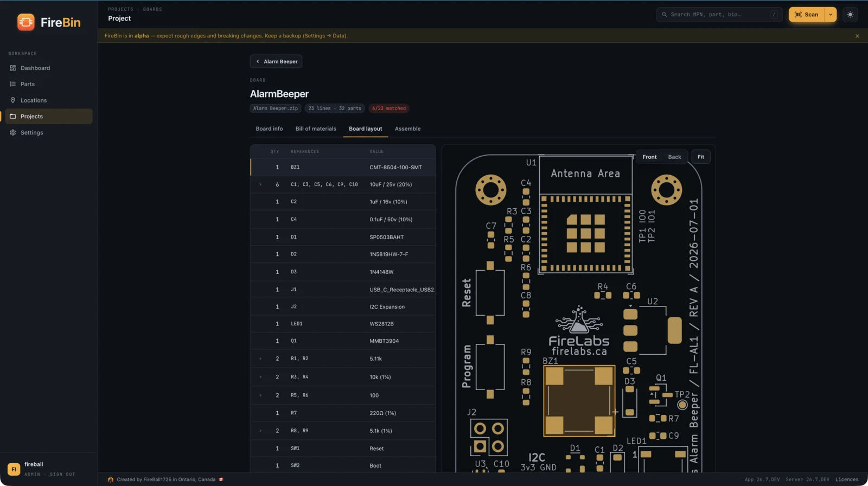
Task: Open the Licences link in footer
Action: (x=847, y=479)
